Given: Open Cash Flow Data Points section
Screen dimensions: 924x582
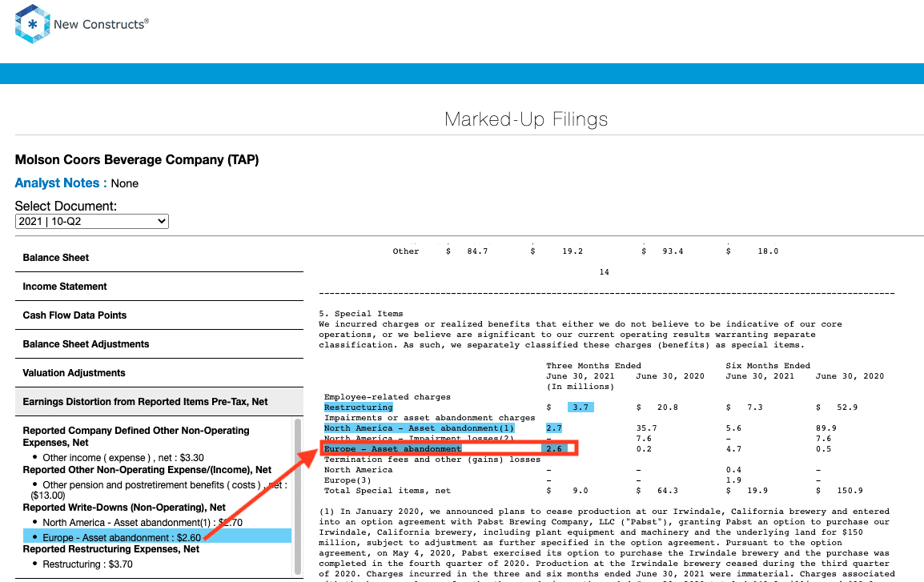Looking at the screenshot, I should point(159,315).
